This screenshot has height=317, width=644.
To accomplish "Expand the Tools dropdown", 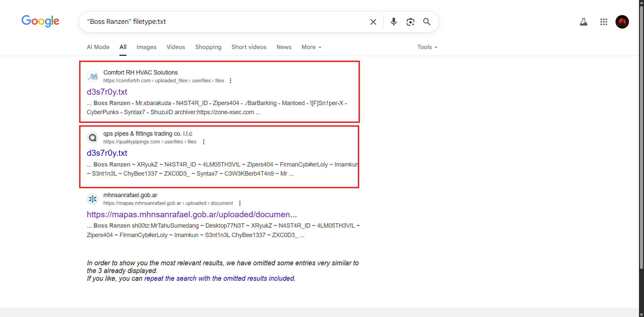I will click(427, 47).
